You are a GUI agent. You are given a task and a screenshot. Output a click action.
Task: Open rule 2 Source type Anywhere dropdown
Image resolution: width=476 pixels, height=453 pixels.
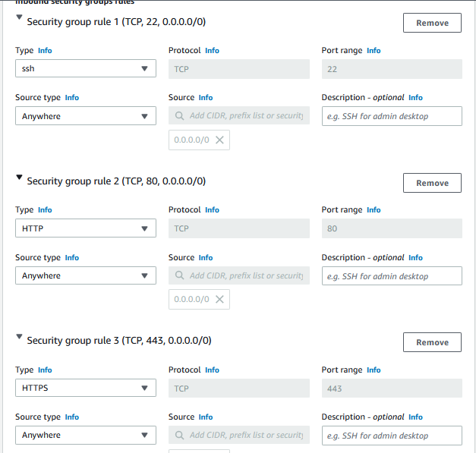click(x=85, y=275)
